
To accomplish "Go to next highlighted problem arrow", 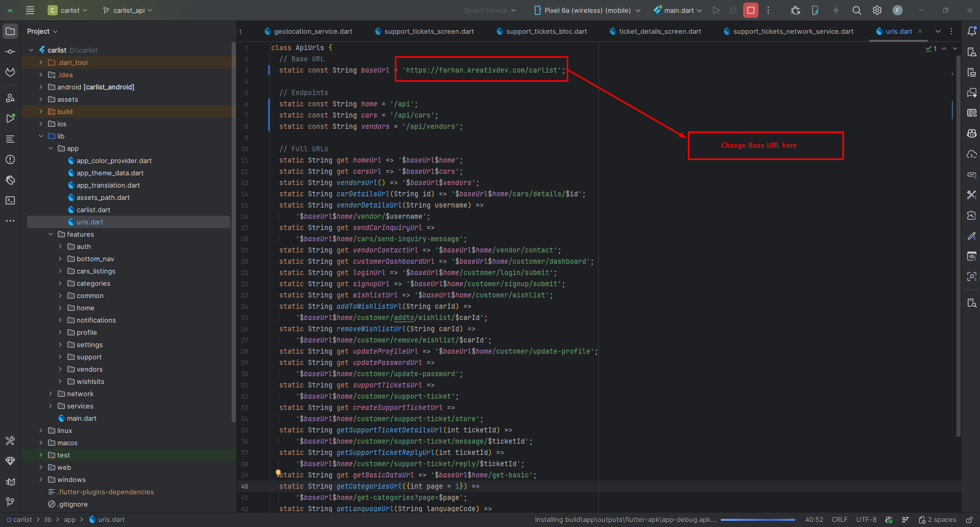I will (954, 49).
